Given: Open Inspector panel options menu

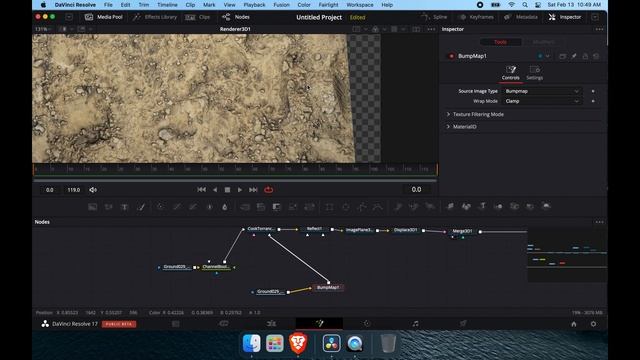Looking at the screenshot, I should pos(599,29).
